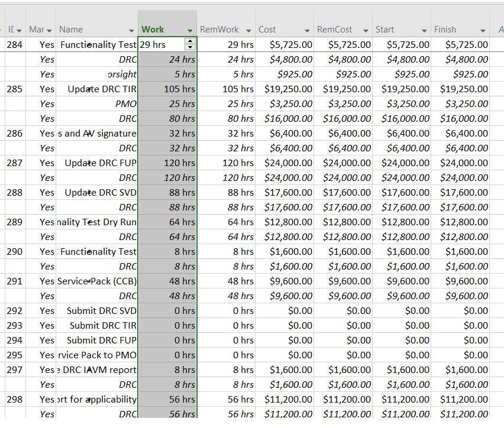The height and width of the screenshot is (428, 504).
Task: Click the Cost cell showing $3,250.00
Action: point(285,103)
